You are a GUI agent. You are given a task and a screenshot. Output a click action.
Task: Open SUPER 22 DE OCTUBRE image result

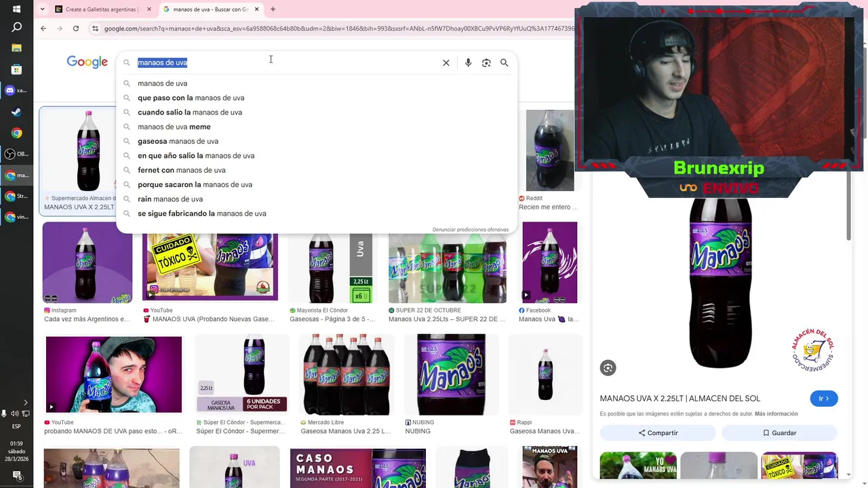(x=447, y=268)
